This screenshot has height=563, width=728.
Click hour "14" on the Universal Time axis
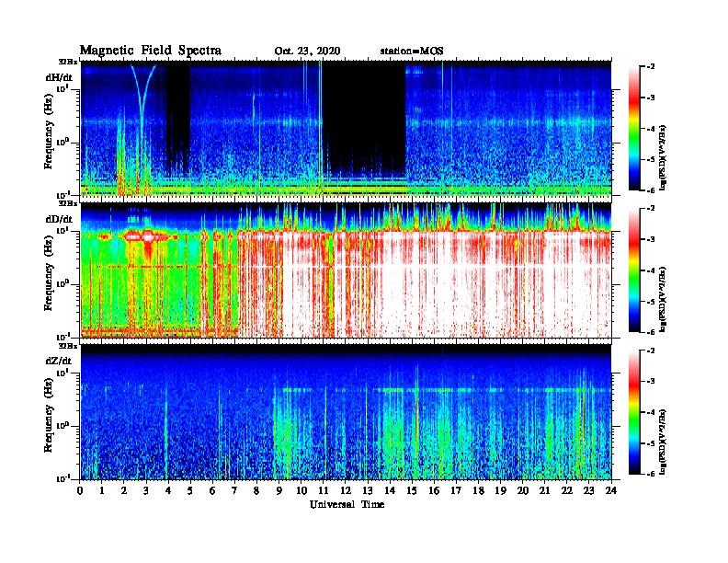point(390,491)
